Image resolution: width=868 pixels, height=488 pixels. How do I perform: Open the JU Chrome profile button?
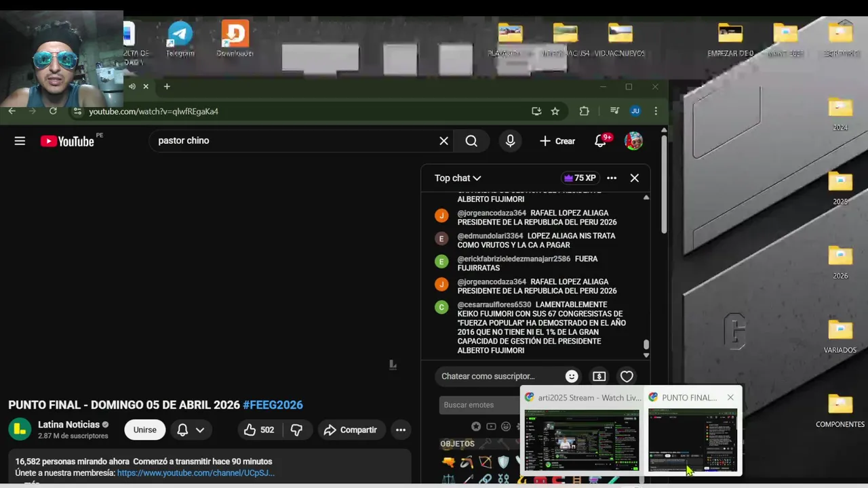click(x=635, y=111)
